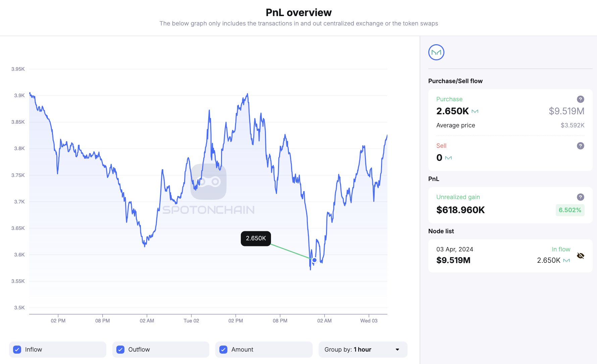Click the MKR icon beside 2.650K purchase
Screen dimensions: 597x364
coord(475,111)
